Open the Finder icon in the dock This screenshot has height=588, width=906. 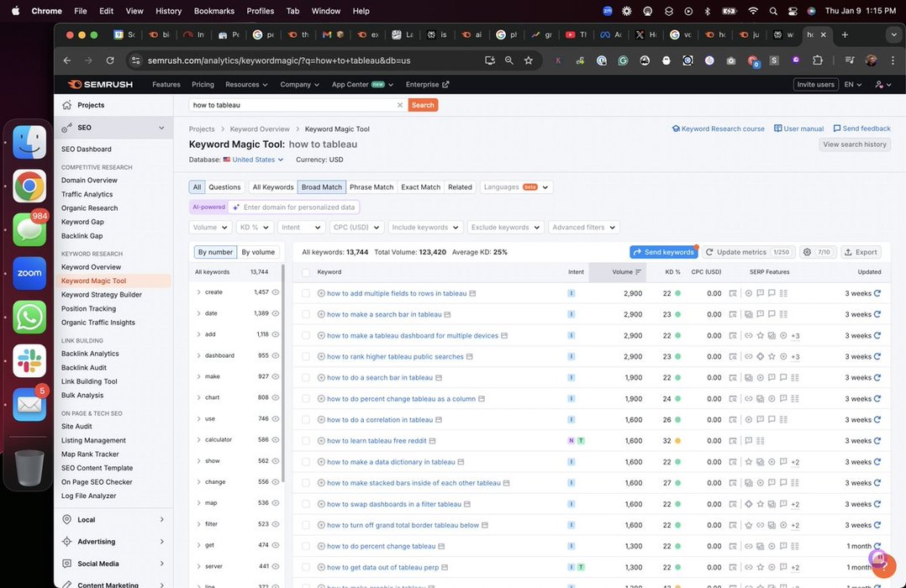pos(29,141)
